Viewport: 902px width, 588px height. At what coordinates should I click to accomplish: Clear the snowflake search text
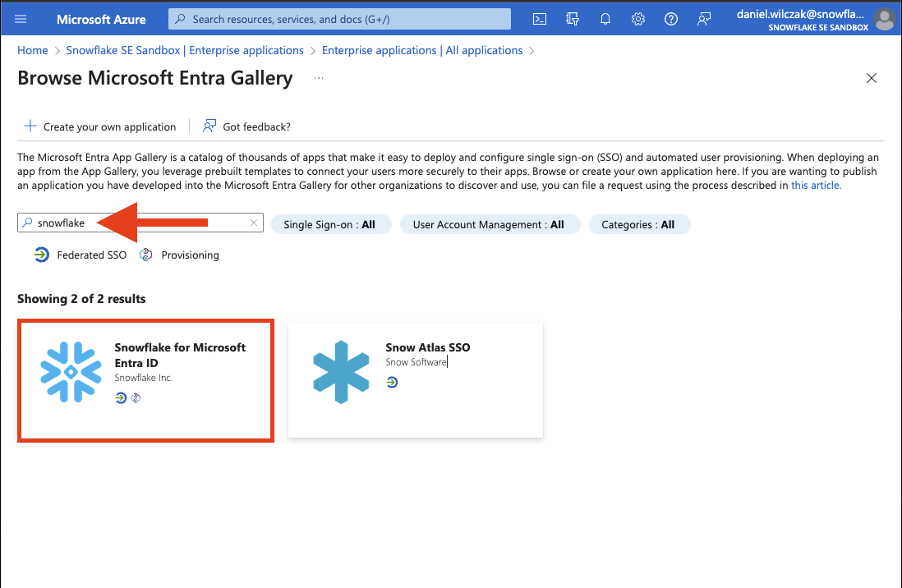click(254, 223)
